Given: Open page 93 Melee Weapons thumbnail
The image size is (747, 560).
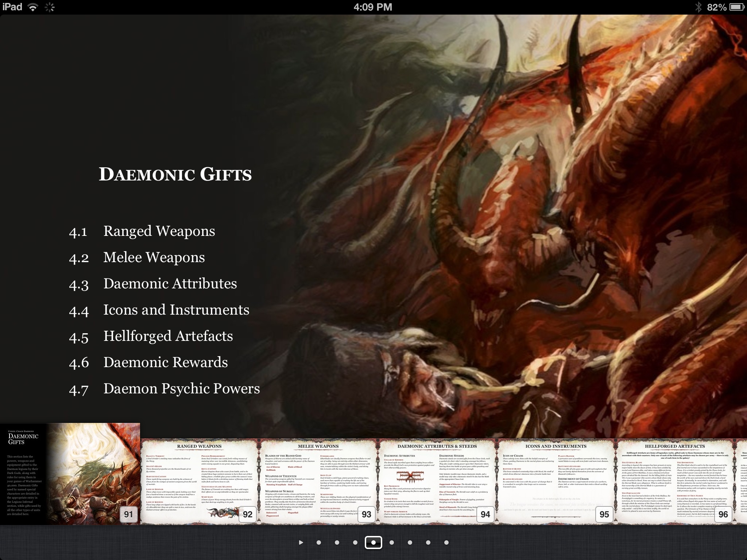Looking at the screenshot, I should (x=318, y=481).
